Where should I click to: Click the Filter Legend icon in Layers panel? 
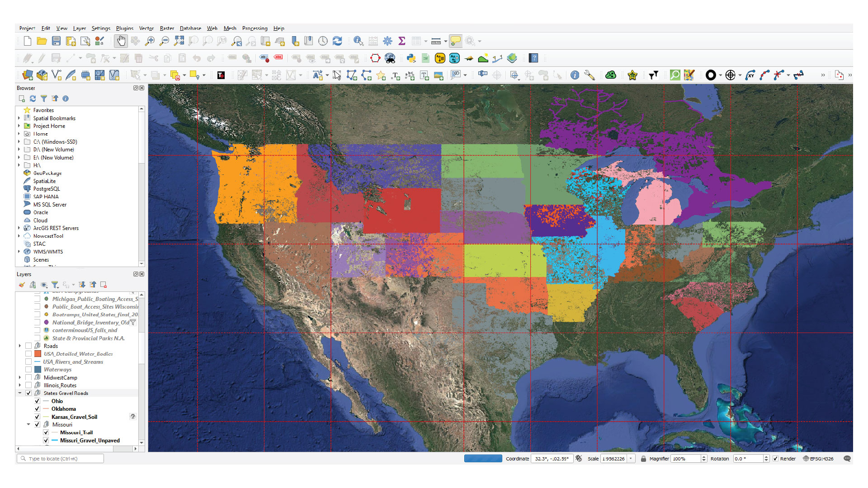pos(55,285)
